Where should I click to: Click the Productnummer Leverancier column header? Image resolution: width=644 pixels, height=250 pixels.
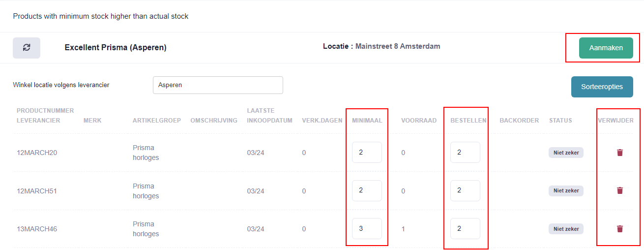tap(45, 115)
